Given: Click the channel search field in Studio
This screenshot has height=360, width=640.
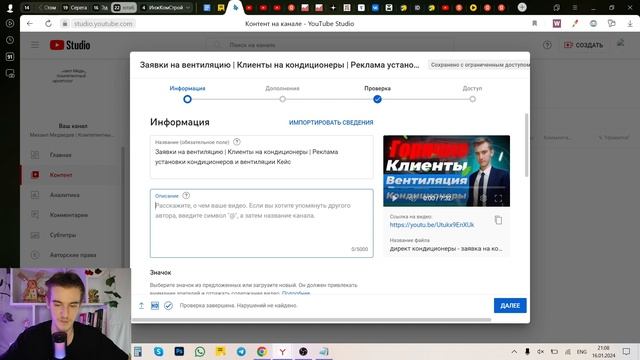Looking at the screenshot, I should coord(331,45).
